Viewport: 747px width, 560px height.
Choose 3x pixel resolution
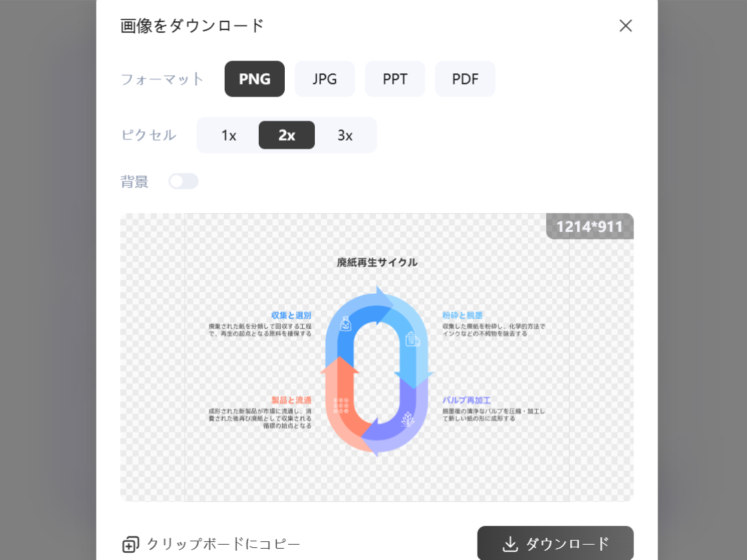[x=345, y=135]
